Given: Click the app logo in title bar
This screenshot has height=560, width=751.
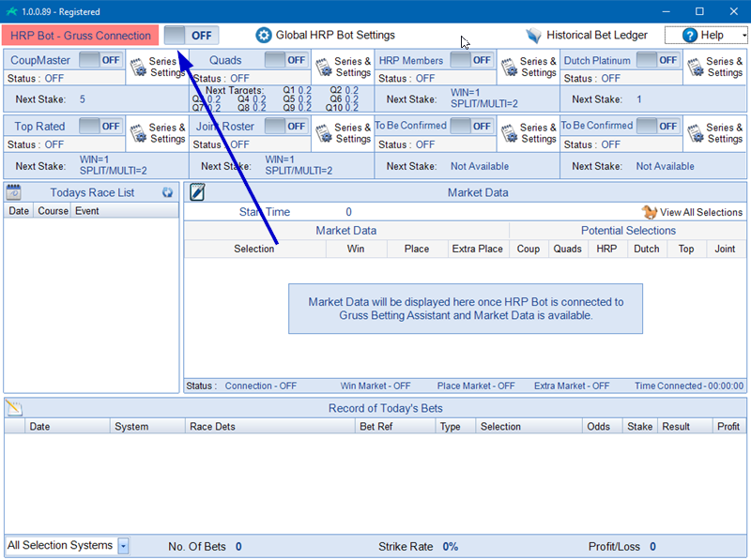Looking at the screenshot, I should pos(11,11).
